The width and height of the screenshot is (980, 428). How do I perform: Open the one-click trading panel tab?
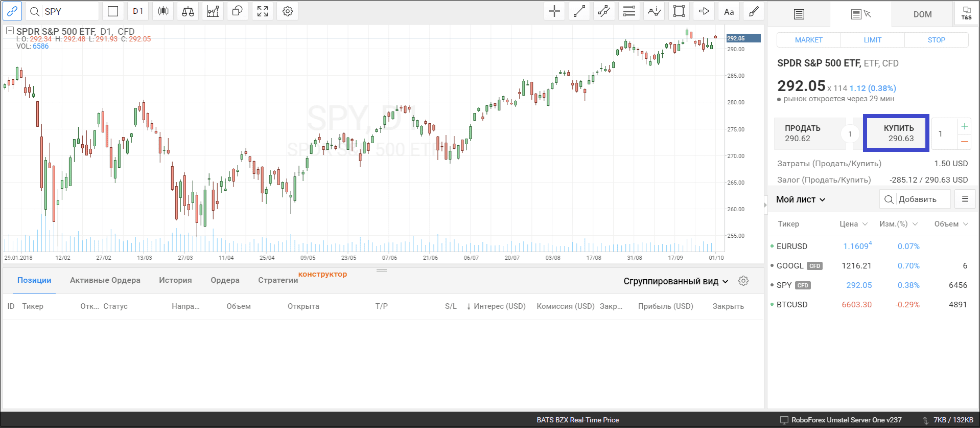point(861,14)
